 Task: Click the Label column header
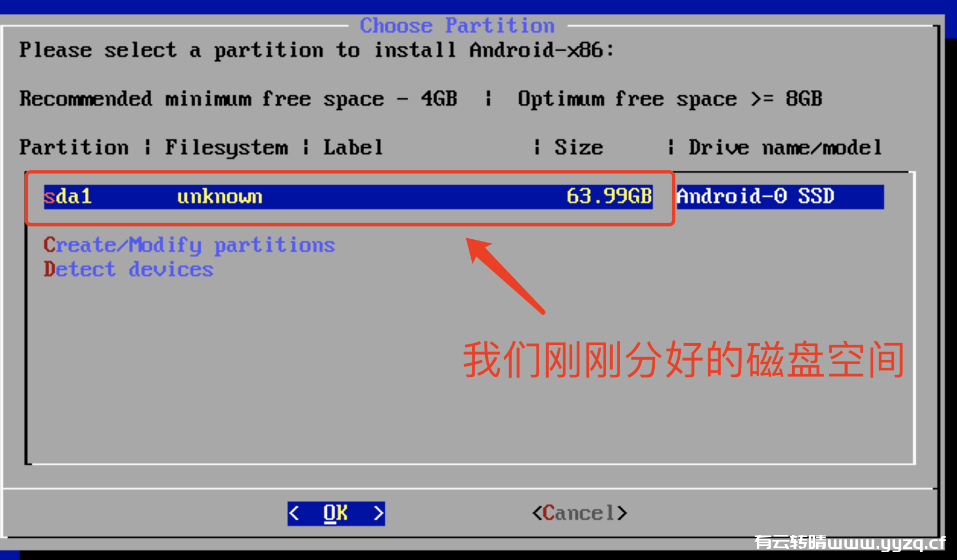(x=353, y=148)
